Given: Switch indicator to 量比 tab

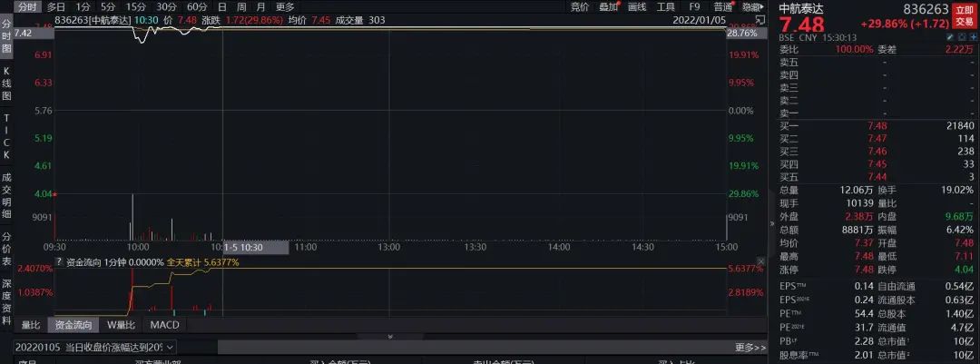Looking at the screenshot, I should coord(31,325).
